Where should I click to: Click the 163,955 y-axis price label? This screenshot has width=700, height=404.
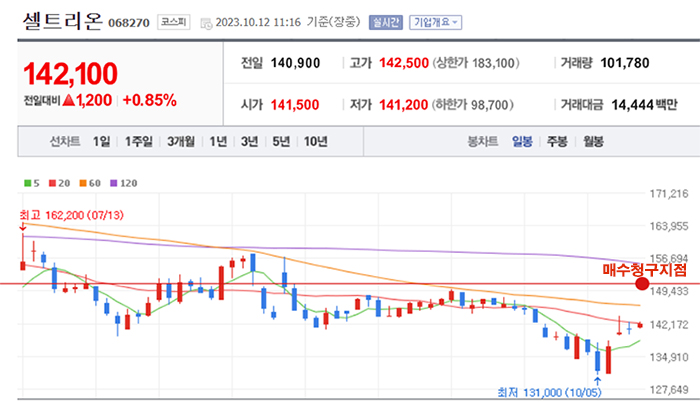click(669, 226)
